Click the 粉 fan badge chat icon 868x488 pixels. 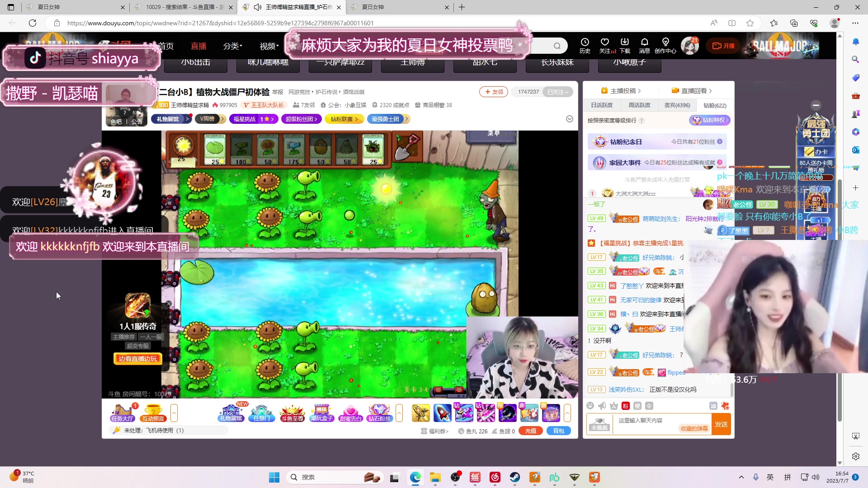point(625,406)
